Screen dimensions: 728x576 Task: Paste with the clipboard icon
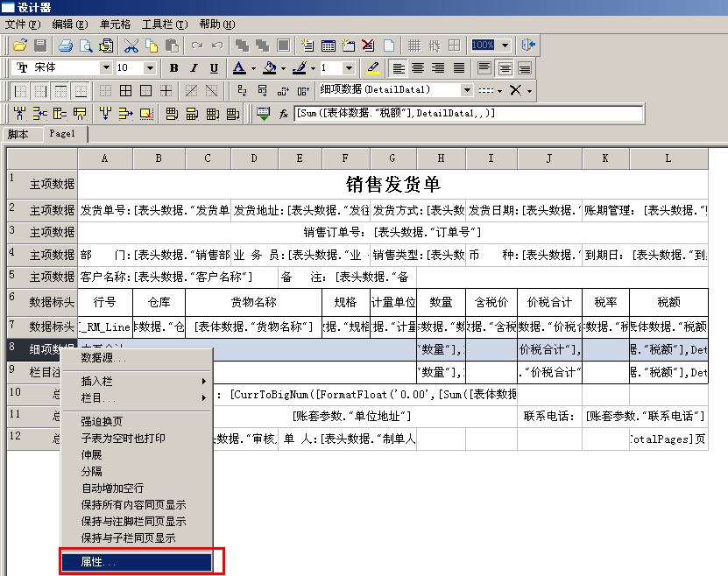coord(173,46)
